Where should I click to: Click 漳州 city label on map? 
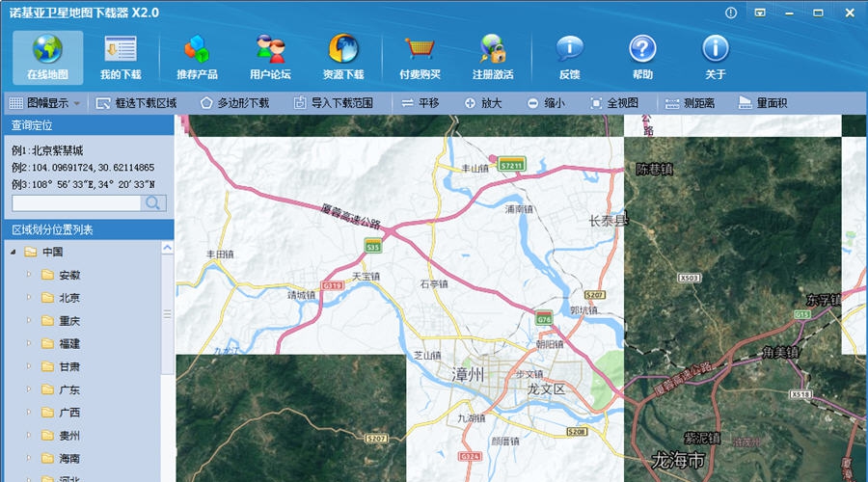(x=468, y=375)
